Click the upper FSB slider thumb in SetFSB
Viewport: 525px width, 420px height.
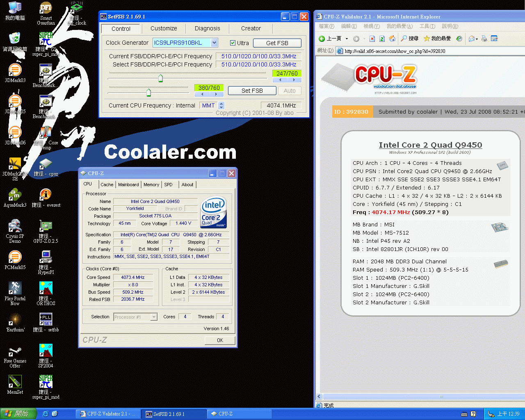[x=160, y=78]
